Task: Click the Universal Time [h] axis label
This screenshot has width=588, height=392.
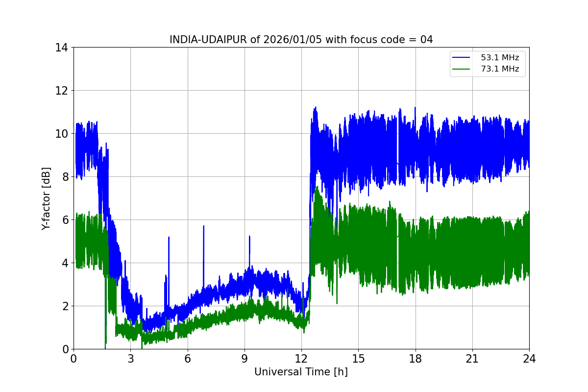Action: tap(301, 372)
